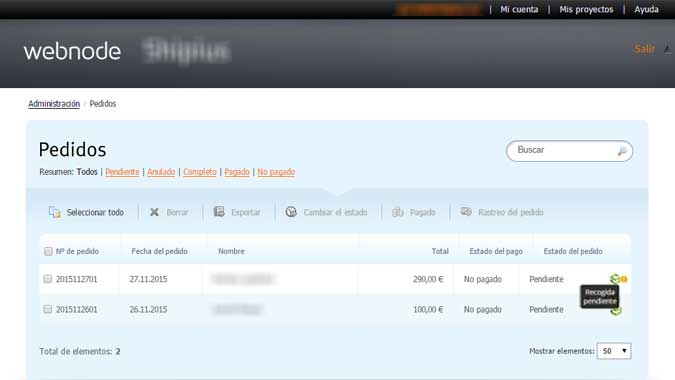
Task: Click the Pedidos breadcrumb text
Action: (x=102, y=104)
